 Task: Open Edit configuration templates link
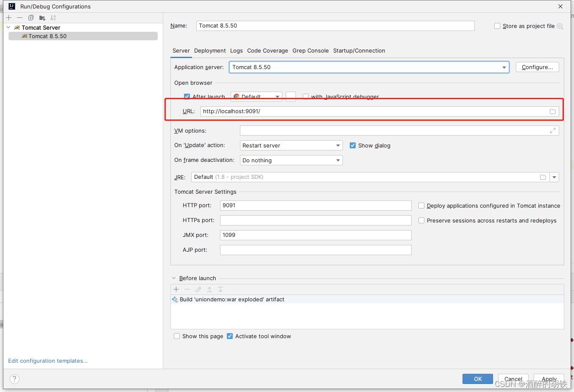tap(48, 361)
